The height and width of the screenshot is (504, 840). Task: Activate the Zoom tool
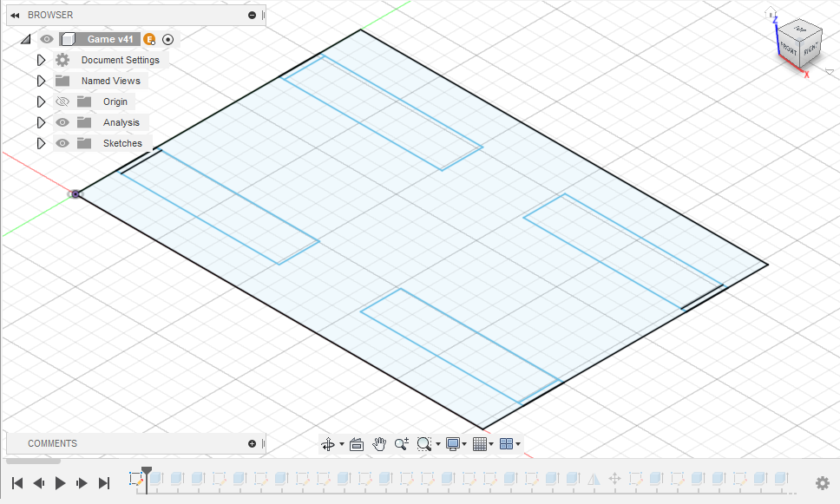point(401,443)
